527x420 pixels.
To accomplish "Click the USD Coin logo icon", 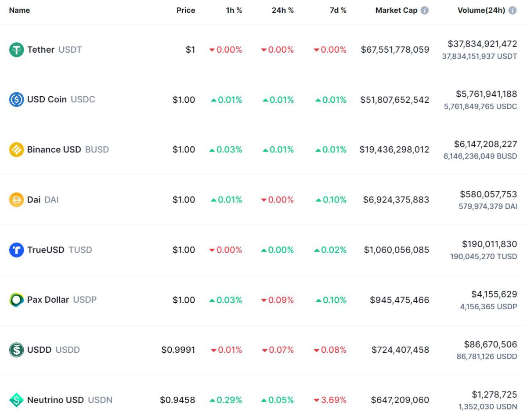I will 17,100.
